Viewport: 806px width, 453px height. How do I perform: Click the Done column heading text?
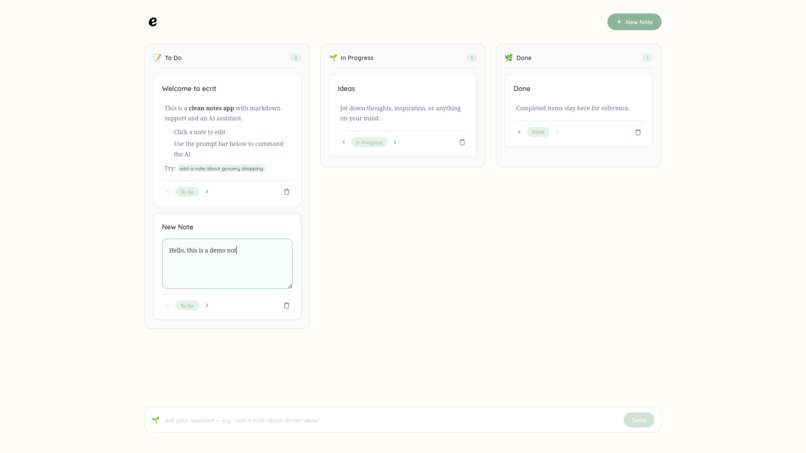(524, 58)
